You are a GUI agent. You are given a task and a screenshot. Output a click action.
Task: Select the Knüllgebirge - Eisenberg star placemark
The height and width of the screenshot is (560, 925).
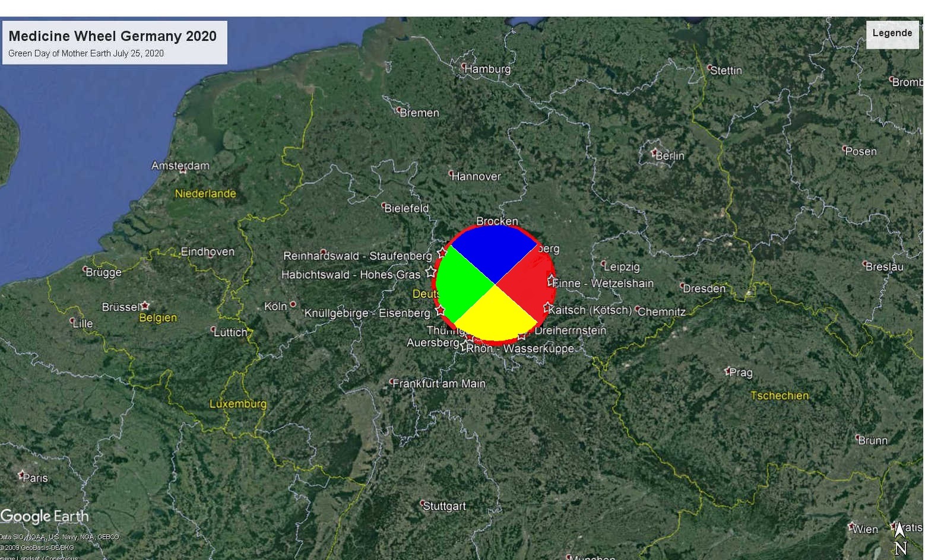tap(440, 310)
